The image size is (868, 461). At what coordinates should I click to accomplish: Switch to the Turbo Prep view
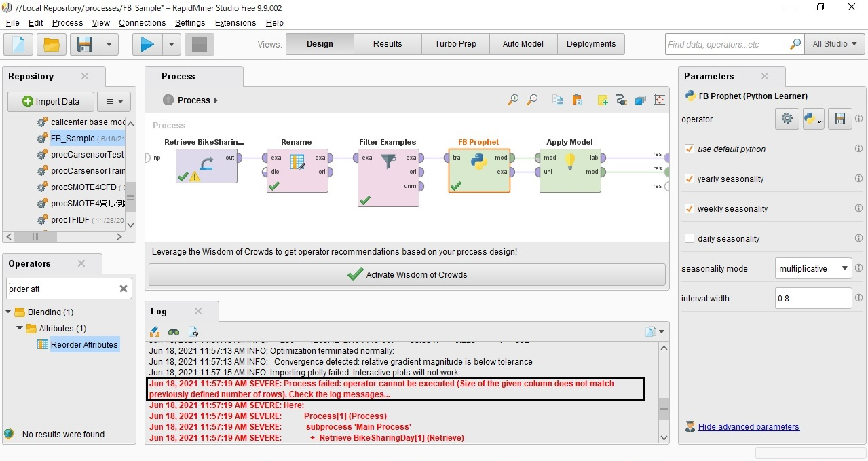point(455,44)
